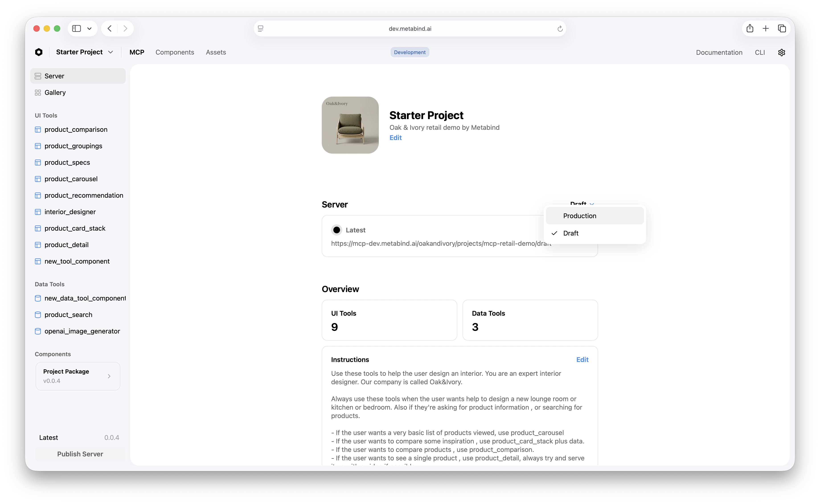Select Gallery in the sidebar
Screen dimensions: 820x504
[x=78, y=92]
